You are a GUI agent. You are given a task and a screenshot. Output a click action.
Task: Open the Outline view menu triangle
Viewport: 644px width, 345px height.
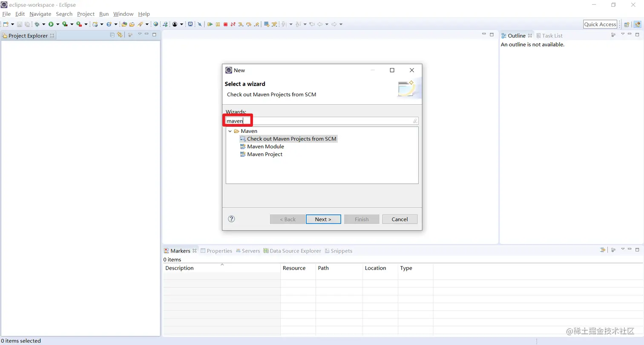pos(622,34)
